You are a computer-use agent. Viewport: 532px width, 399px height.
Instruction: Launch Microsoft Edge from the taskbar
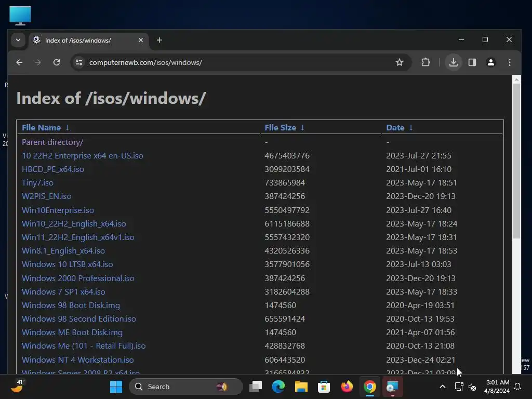(x=278, y=387)
